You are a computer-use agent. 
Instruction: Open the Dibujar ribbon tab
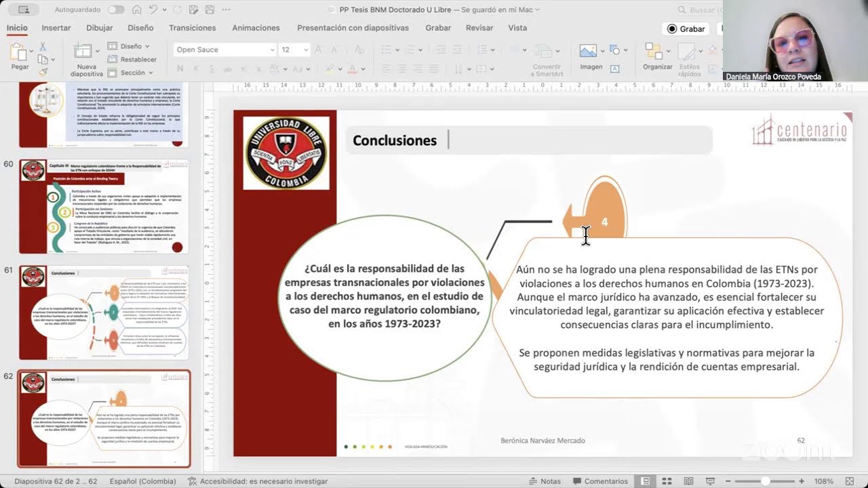click(x=100, y=28)
